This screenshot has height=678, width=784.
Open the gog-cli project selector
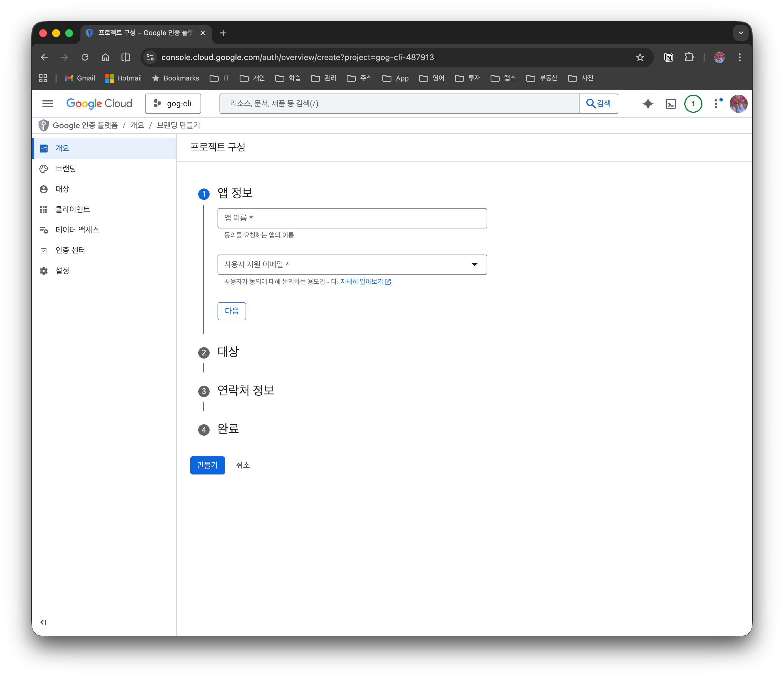point(173,104)
